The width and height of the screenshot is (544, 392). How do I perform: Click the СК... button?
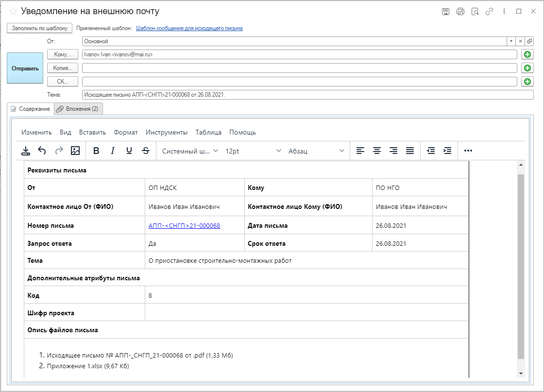63,82
